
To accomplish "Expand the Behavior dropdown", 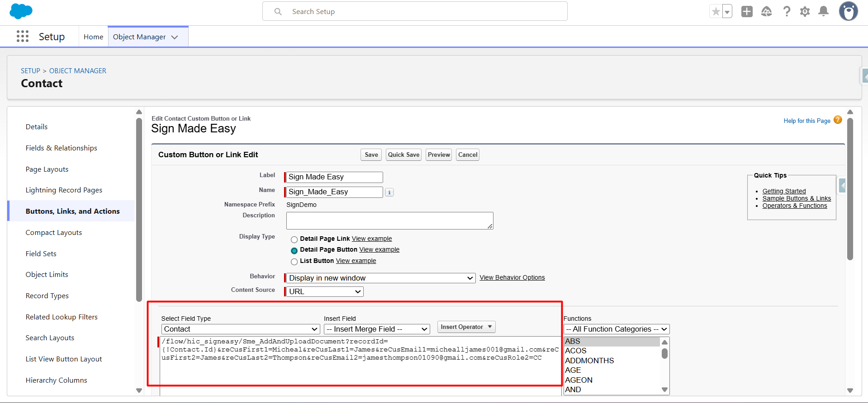I will pyautogui.click(x=380, y=278).
